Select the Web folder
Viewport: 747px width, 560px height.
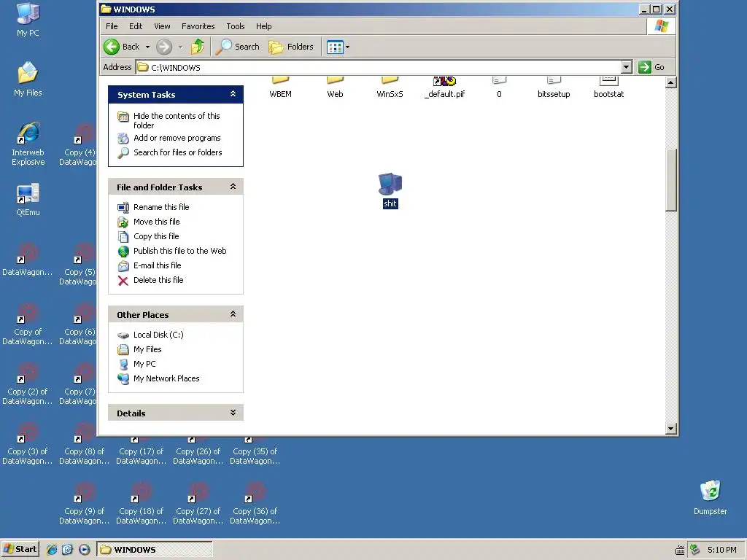pos(335,87)
